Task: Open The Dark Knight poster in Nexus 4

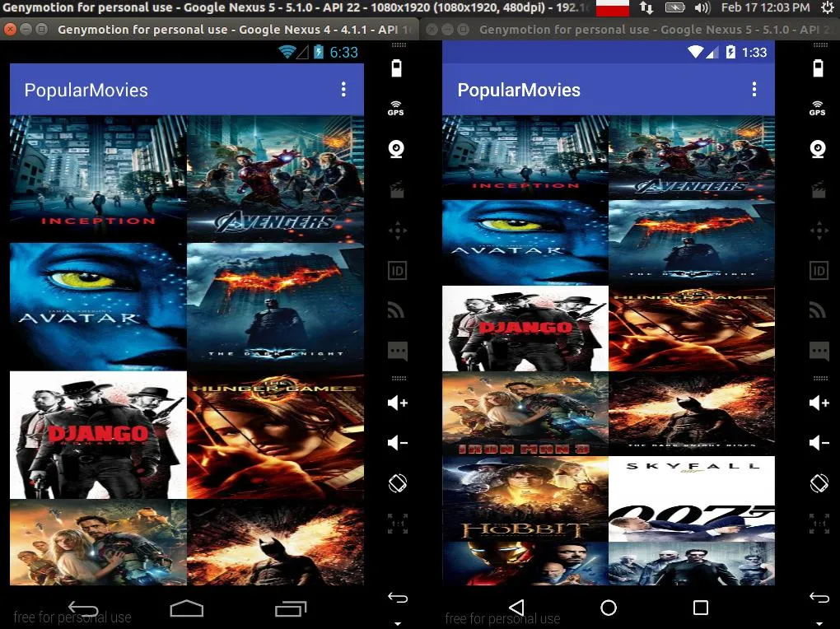Action: tap(275, 306)
